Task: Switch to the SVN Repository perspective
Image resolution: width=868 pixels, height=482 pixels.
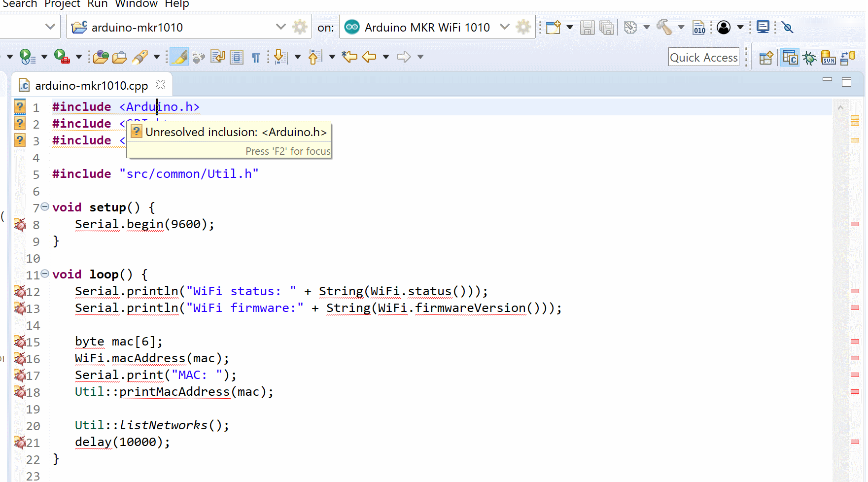Action: (828, 58)
